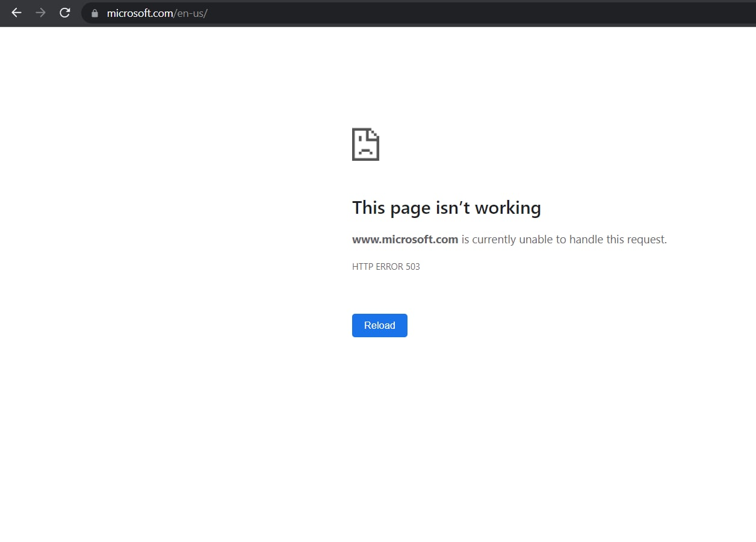Click the word "request" in error message

(645, 239)
